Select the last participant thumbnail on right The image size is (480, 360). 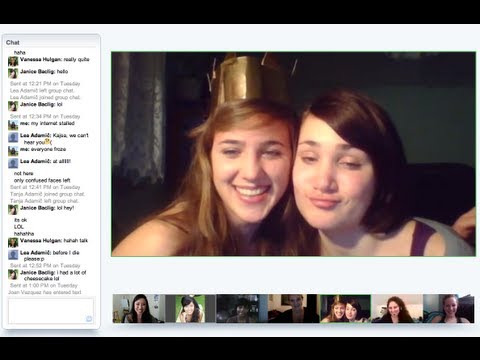(x=449, y=308)
